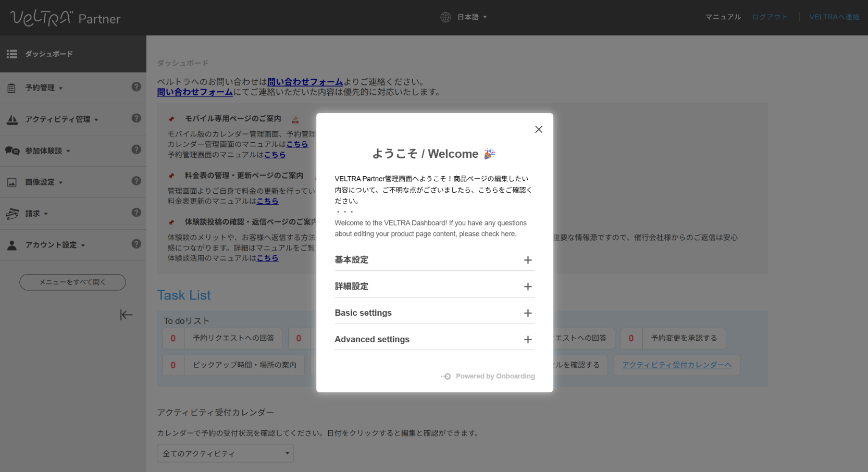Viewport: 868px width, 472px height.
Task: Open the 全てのアクティビティ dropdown
Action: 225,453
